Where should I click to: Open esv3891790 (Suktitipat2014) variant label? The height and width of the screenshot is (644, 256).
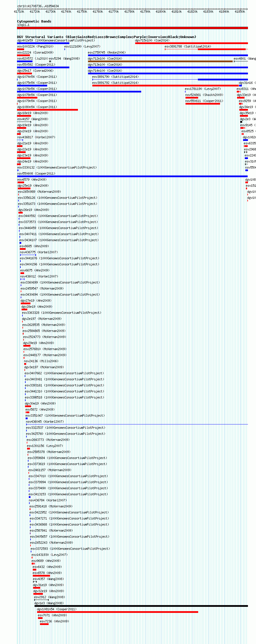point(115,77)
